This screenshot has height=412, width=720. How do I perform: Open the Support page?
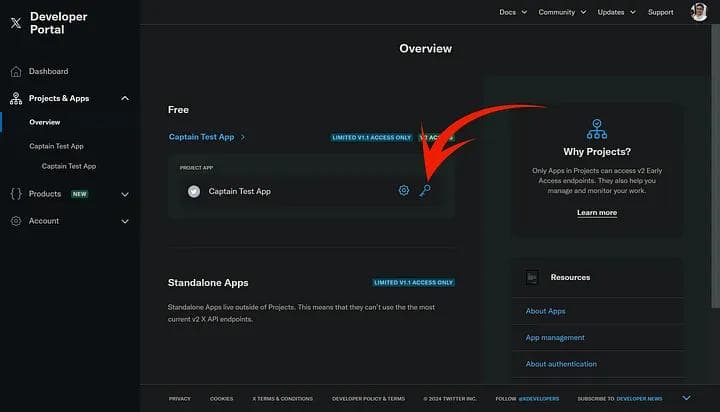[x=660, y=12]
